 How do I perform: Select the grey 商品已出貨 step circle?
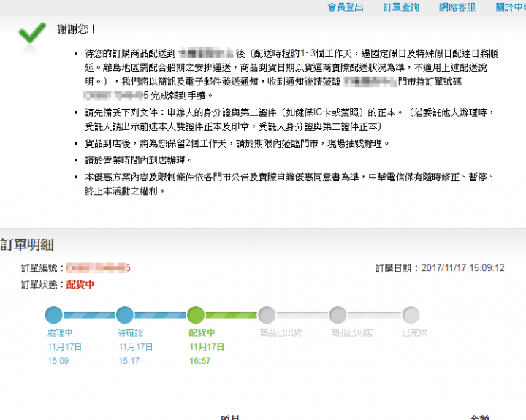pos(267,315)
